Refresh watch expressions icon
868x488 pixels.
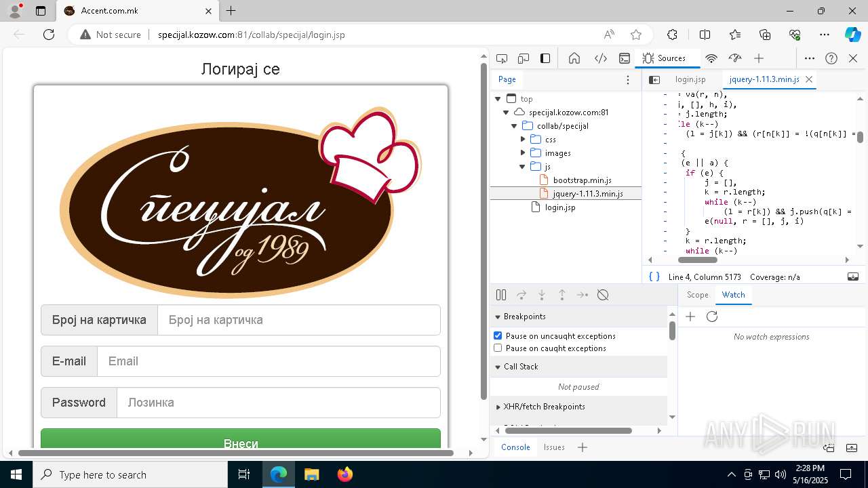[712, 317]
